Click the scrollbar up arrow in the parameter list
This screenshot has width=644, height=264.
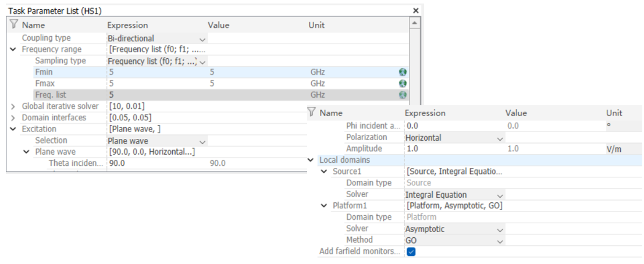(414, 24)
